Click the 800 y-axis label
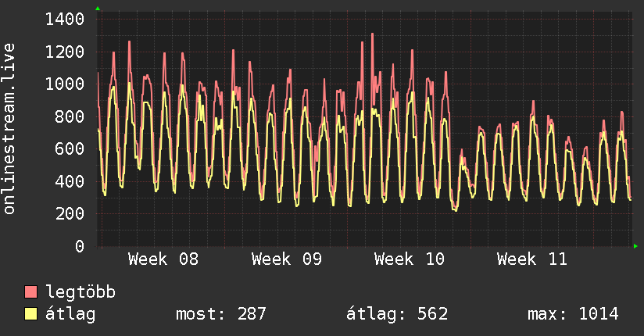Screen dimensions: 644x336 coord(70,116)
